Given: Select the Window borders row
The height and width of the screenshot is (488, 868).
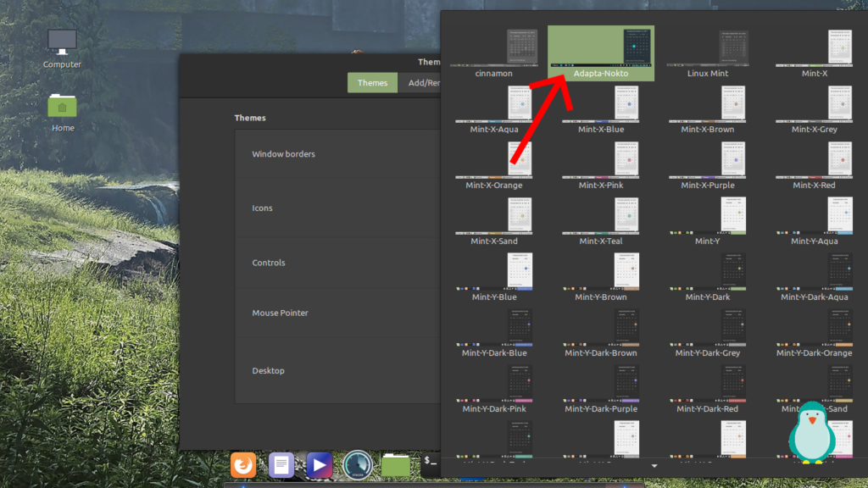Looking at the screenshot, I should 337,154.
